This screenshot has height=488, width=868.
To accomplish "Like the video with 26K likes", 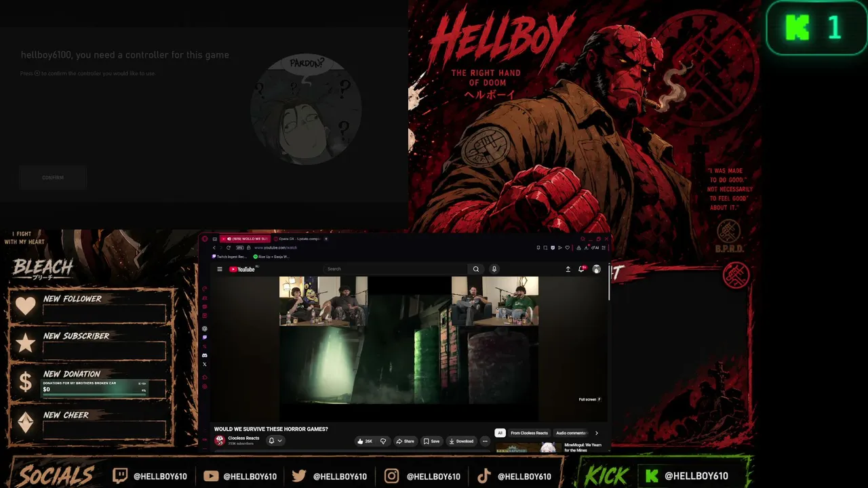I will pyautogui.click(x=366, y=441).
